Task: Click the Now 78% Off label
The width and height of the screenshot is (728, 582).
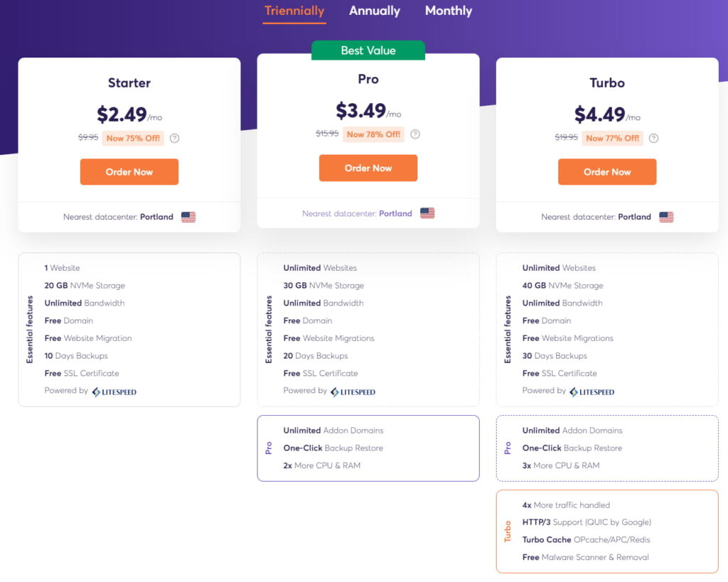Action: [x=374, y=134]
